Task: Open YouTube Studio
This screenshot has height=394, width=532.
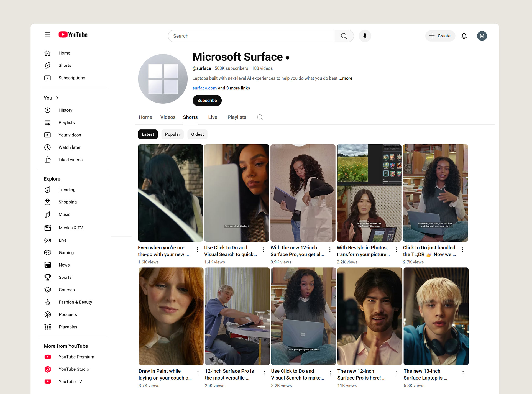Action: (74, 369)
